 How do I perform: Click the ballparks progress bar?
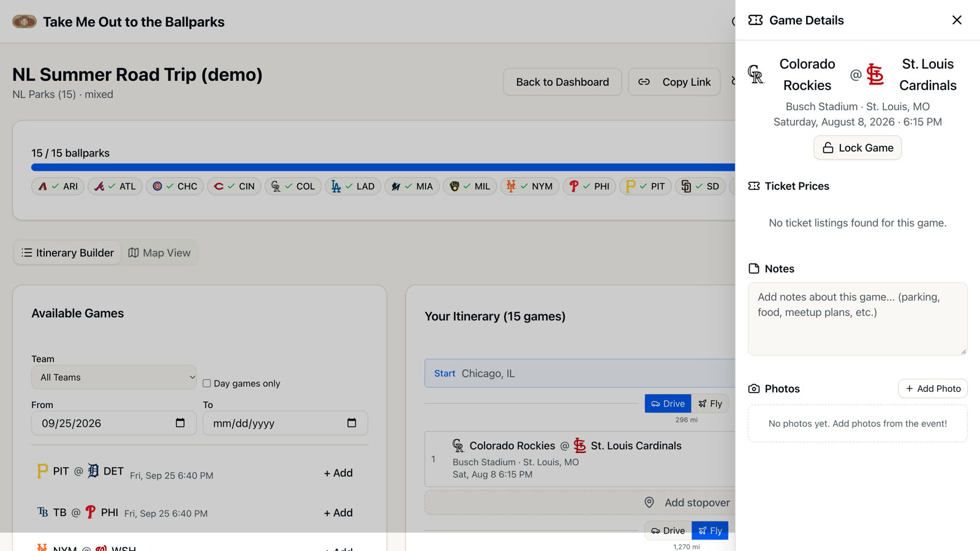coord(383,167)
